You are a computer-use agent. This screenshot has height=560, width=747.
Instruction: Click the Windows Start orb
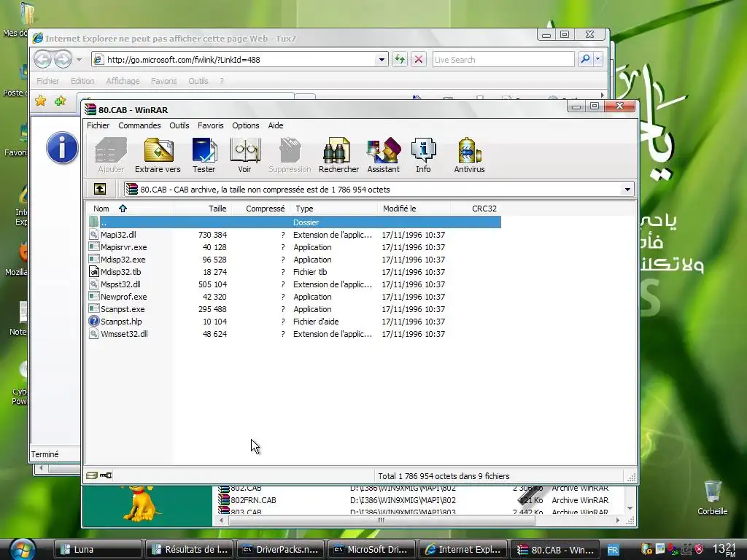click(21, 549)
